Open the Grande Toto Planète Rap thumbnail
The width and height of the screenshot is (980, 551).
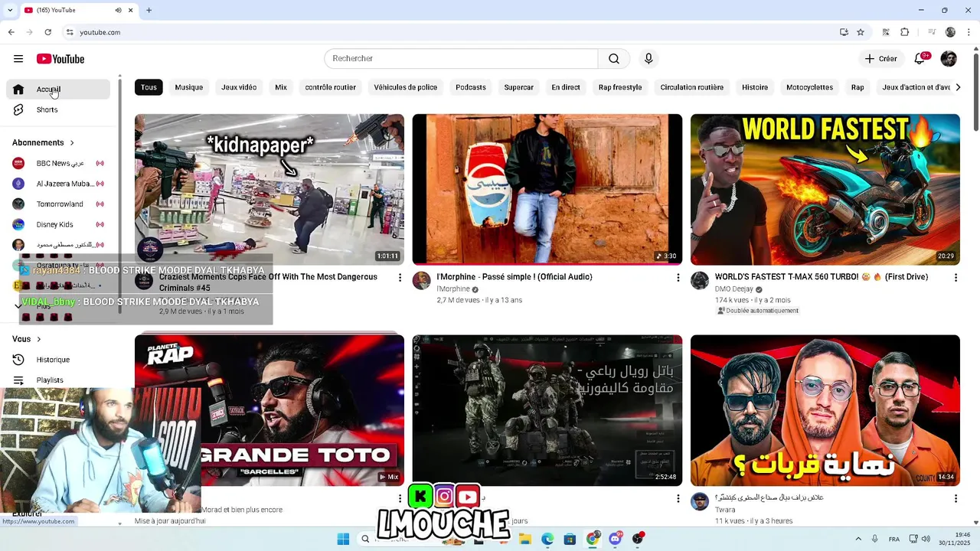coord(269,410)
